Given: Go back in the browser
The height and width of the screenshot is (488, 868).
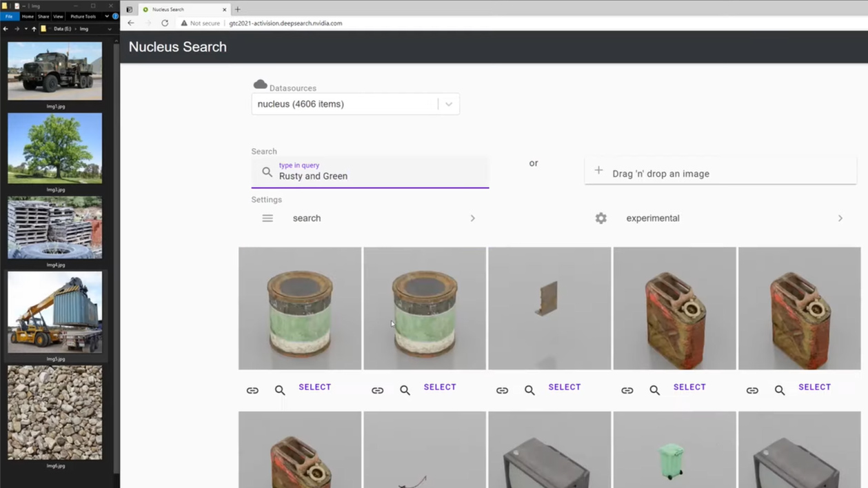Looking at the screenshot, I should click(x=131, y=23).
